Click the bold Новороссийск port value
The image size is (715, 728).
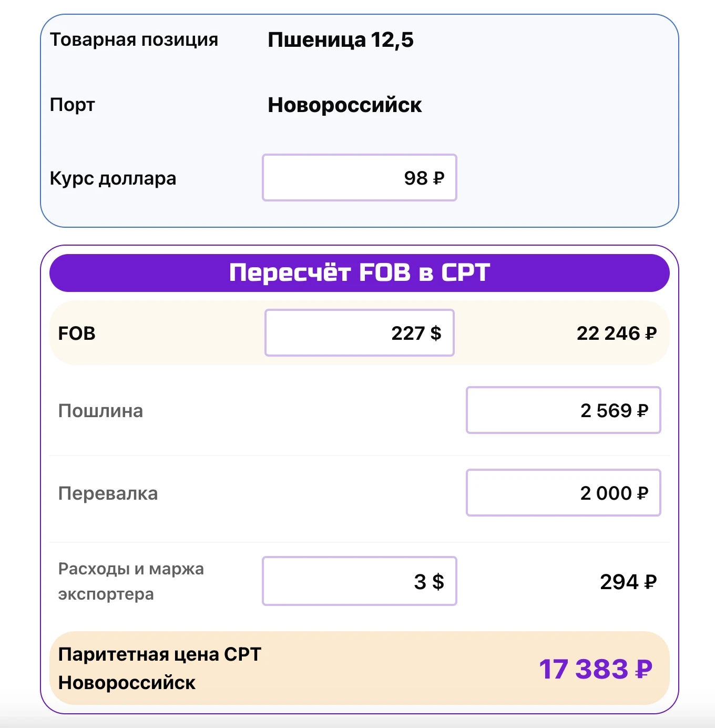pos(344,105)
